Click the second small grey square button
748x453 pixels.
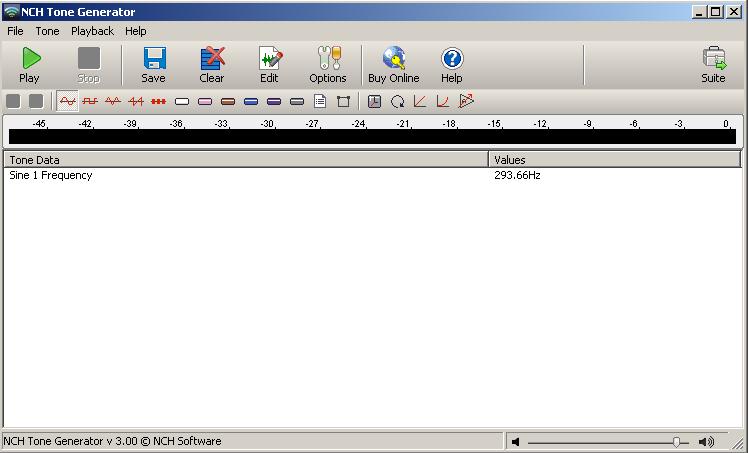click(x=36, y=101)
